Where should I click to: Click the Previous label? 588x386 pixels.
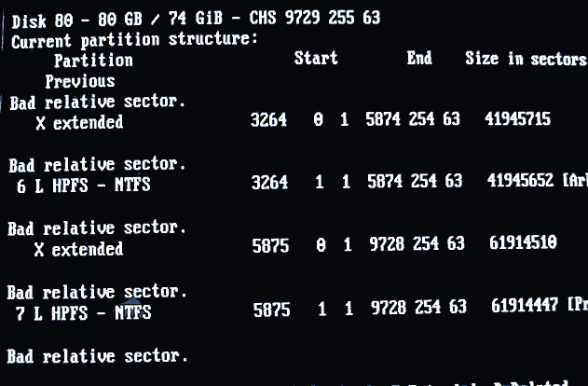[x=80, y=81]
